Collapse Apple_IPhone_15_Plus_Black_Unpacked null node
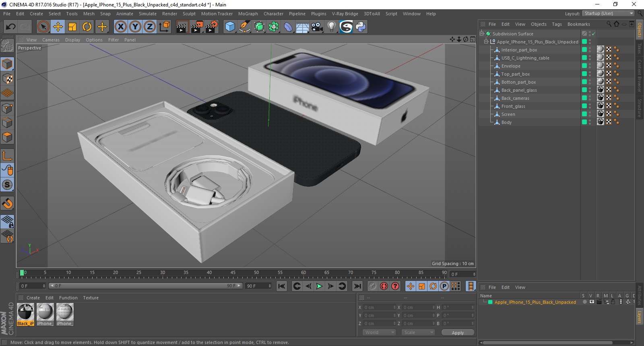This screenshot has height=346, width=644. click(486, 42)
